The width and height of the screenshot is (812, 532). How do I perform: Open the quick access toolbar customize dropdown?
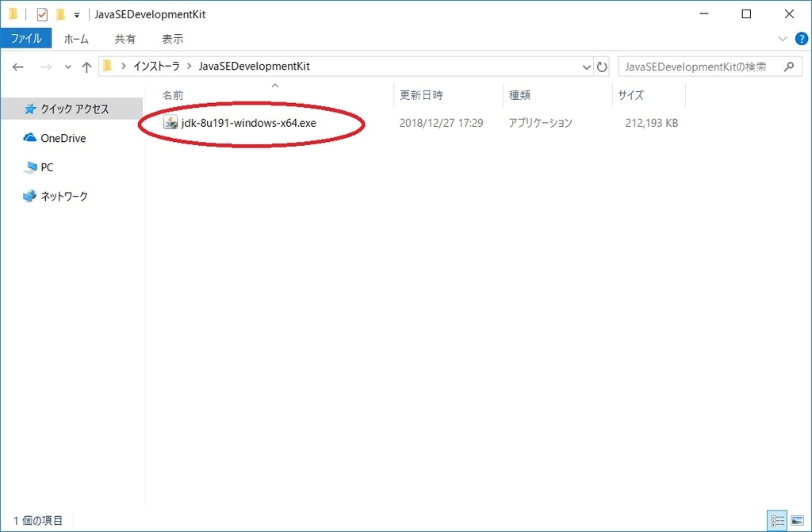point(77,15)
